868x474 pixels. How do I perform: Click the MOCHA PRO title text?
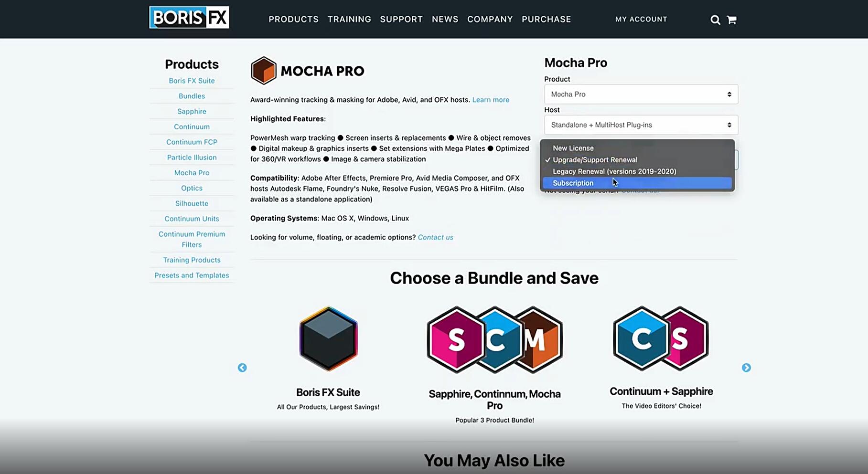tap(322, 71)
